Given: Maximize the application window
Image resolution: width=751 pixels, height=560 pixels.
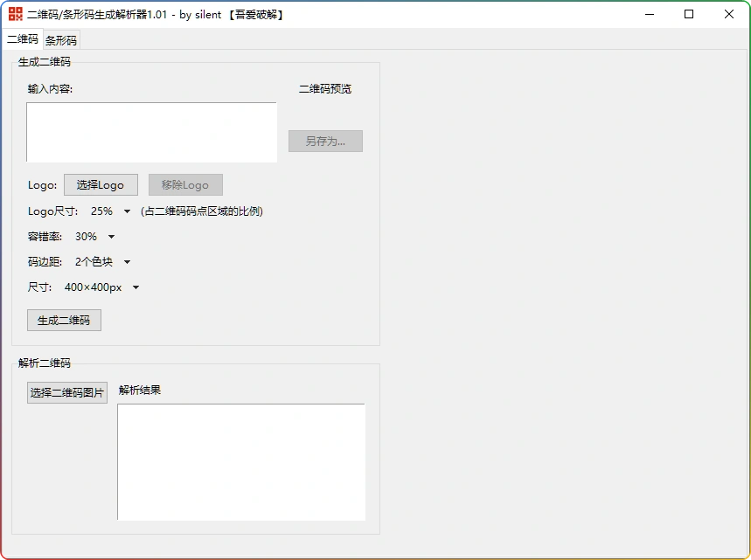Looking at the screenshot, I should tap(689, 14).
